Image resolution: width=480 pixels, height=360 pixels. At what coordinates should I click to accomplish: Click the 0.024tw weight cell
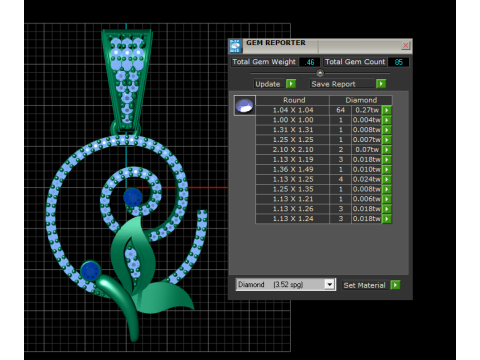367,179
